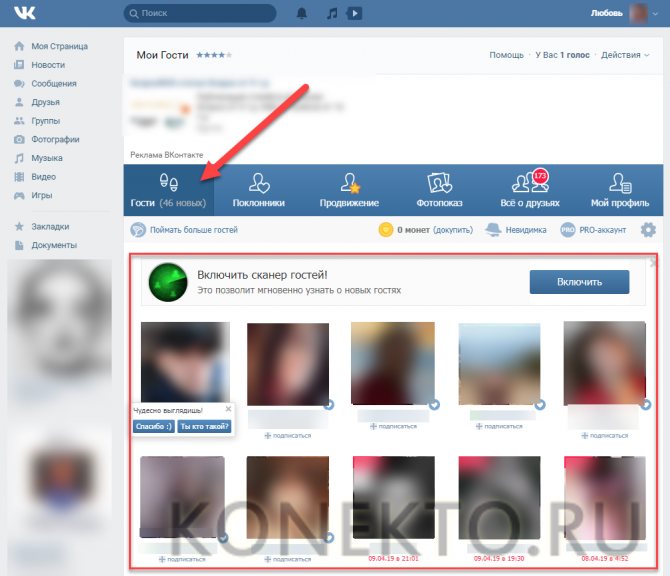Click Поймать больше гостей link

(194, 230)
